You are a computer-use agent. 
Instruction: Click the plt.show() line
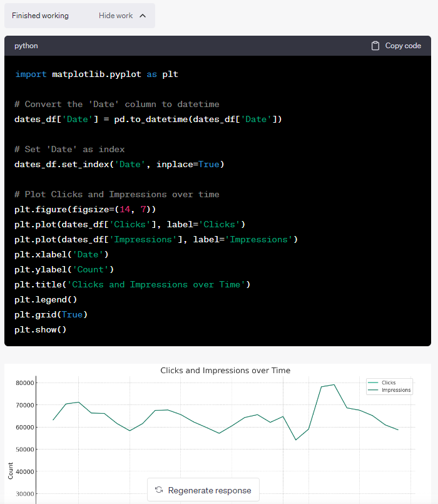(x=41, y=329)
